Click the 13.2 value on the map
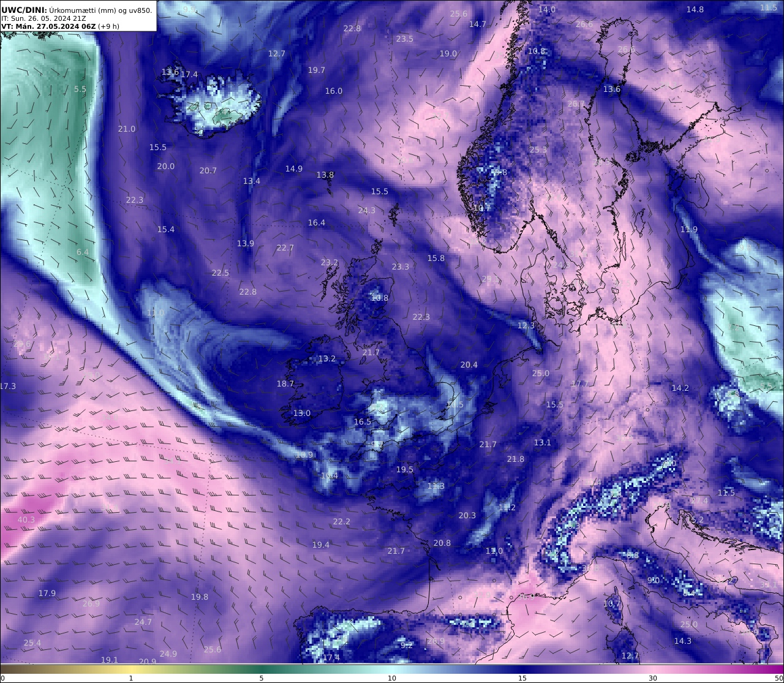Screen dimensions: 784x683 [x=327, y=358]
